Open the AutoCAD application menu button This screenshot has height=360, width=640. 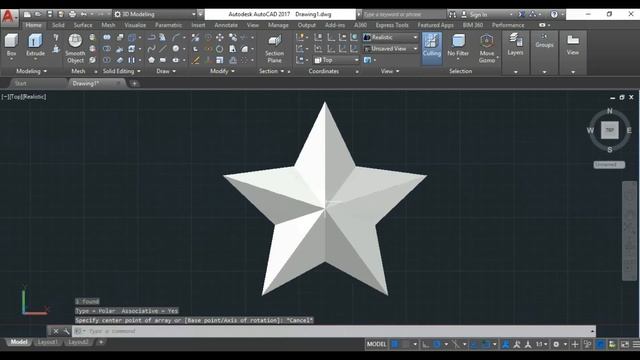[9, 17]
